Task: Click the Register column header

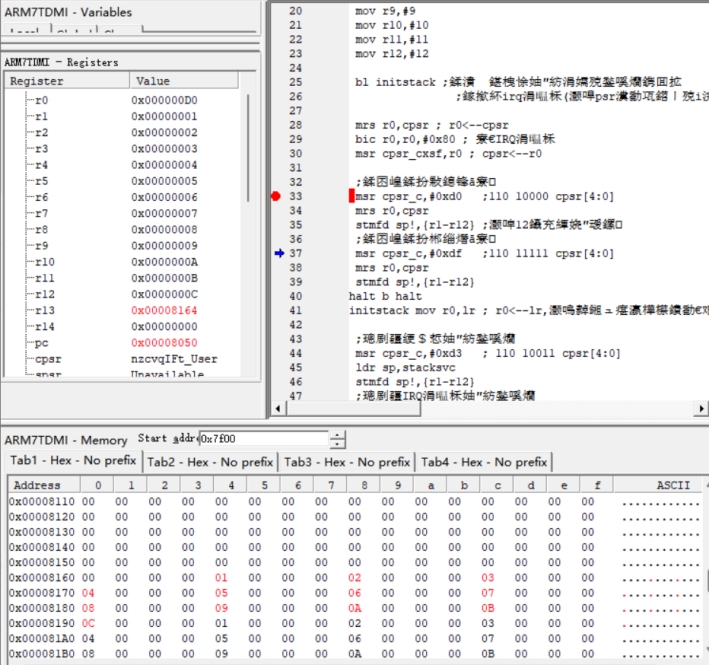Action: pyautogui.click(x=67, y=81)
